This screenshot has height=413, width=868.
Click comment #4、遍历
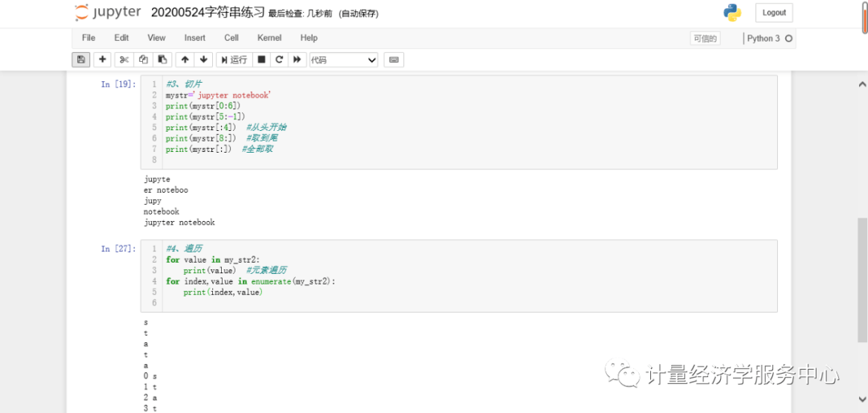click(184, 248)
